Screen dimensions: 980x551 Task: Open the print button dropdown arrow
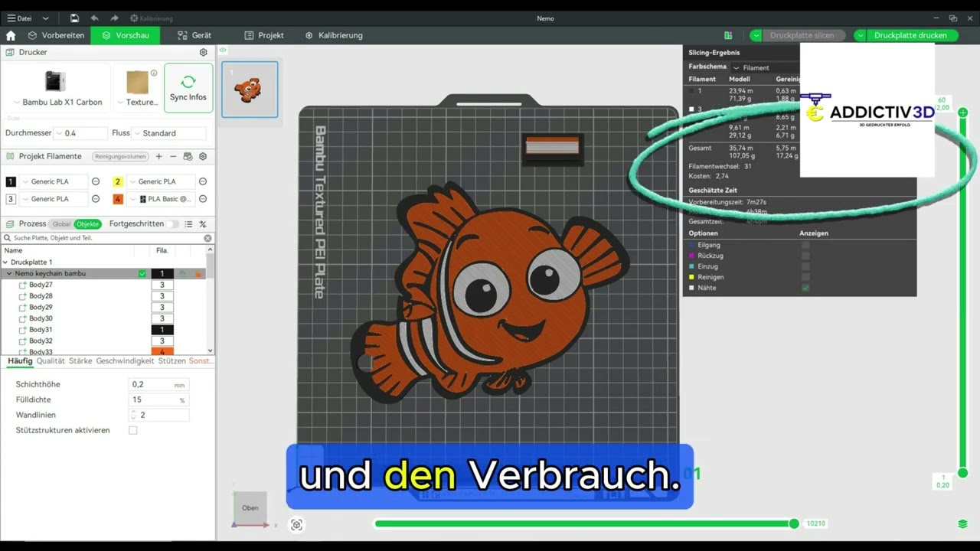click(x=861, y=35)
